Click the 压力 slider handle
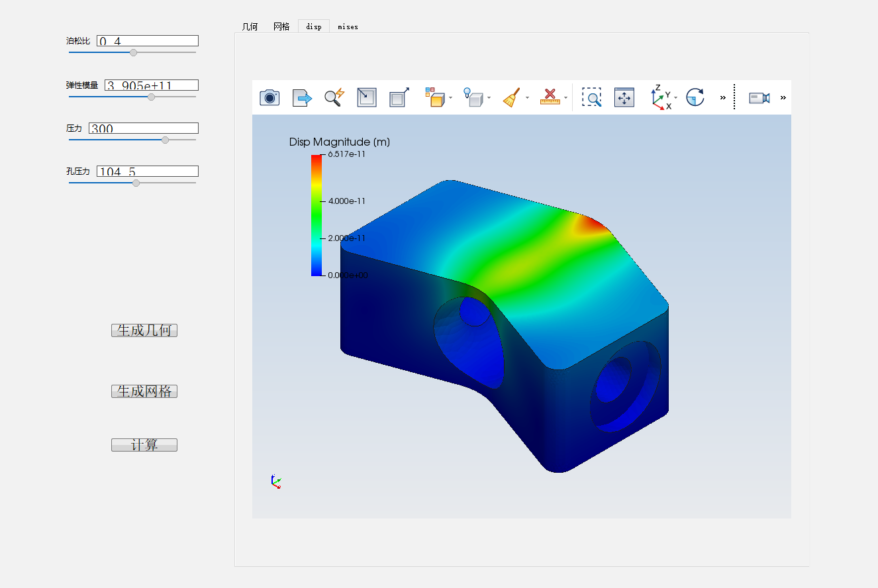This screenshot has width=878, height=588. click(165, 140)
